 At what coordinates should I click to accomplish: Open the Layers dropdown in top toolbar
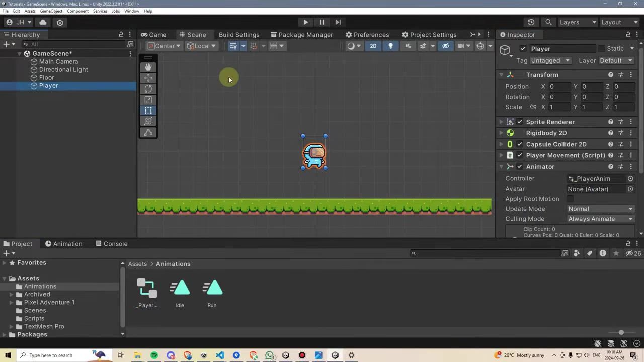click(578, 22)
